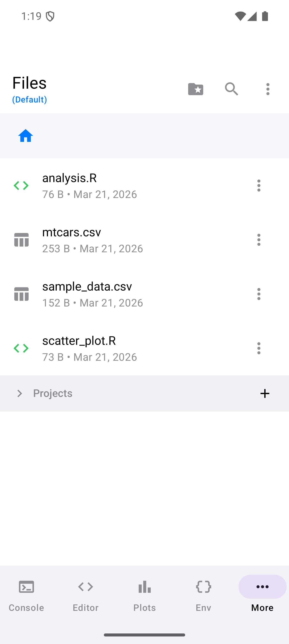Open options menu for scatter_plot.R

pyautogui.click(x=259, y=348)
